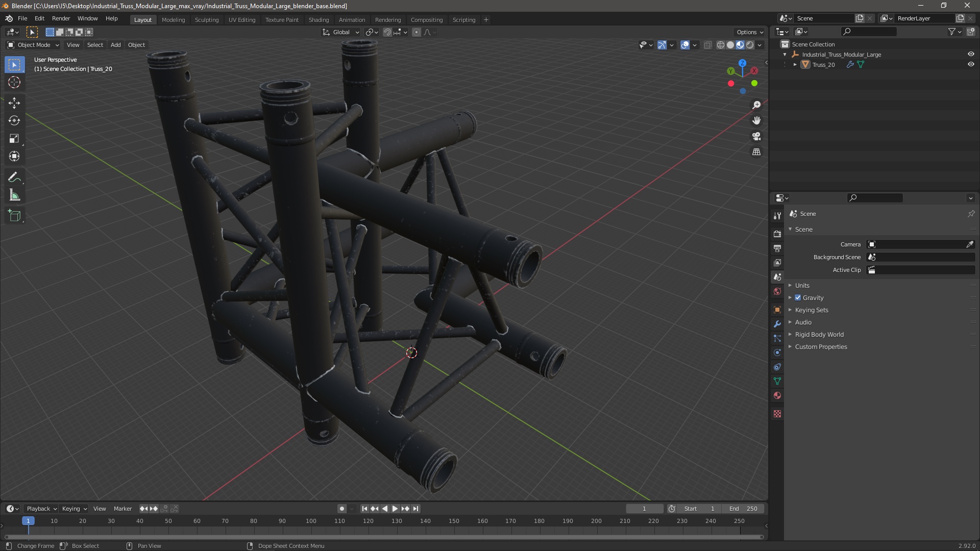Open the Render menu

(x=61, y=18)
